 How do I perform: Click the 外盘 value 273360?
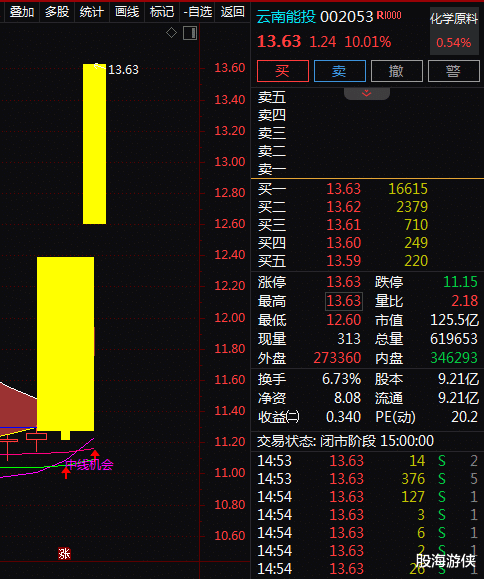click(x=337, y=358)
